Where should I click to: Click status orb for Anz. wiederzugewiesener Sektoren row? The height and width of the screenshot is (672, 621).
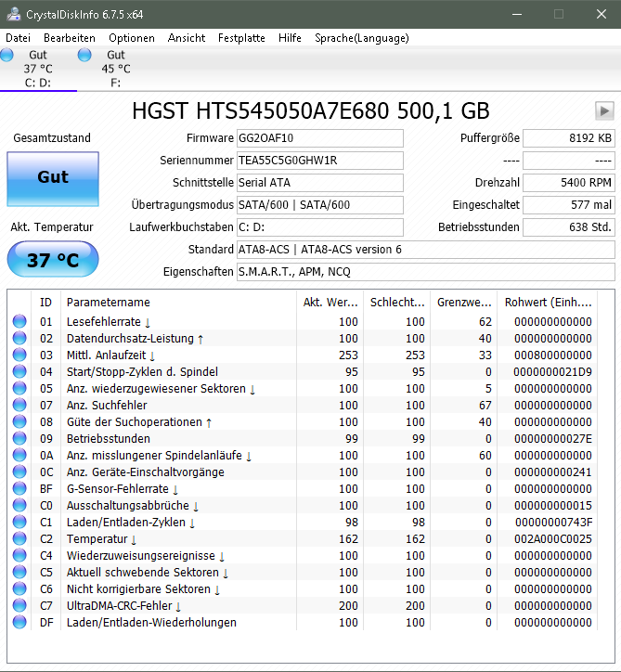19,388
